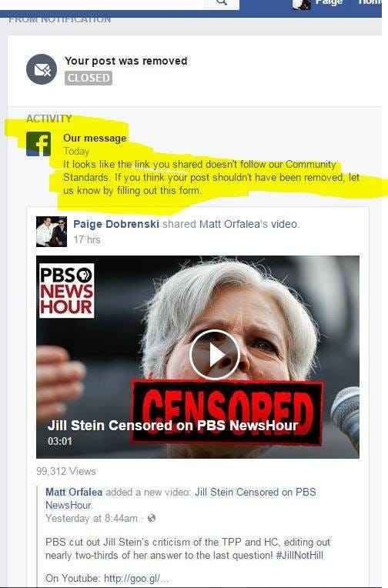
Task: Click the CLOSED status badge
Action: [x=89, y=78]
